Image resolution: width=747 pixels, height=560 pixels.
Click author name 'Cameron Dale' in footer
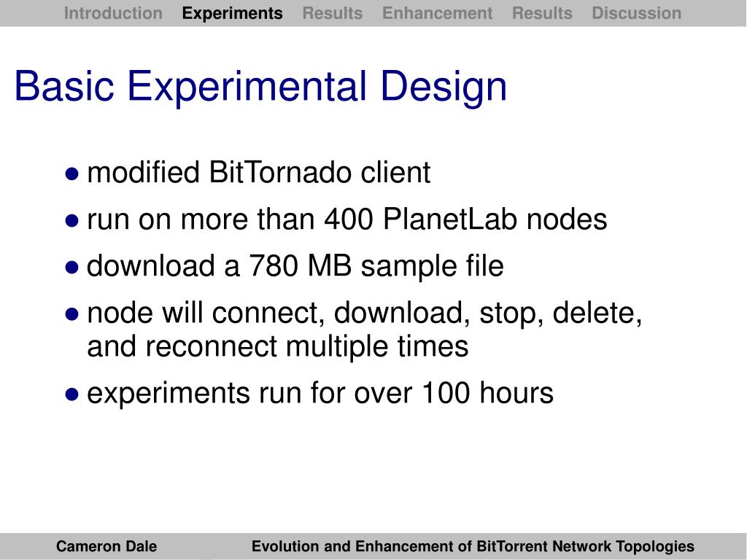click(x=107, y=546)
